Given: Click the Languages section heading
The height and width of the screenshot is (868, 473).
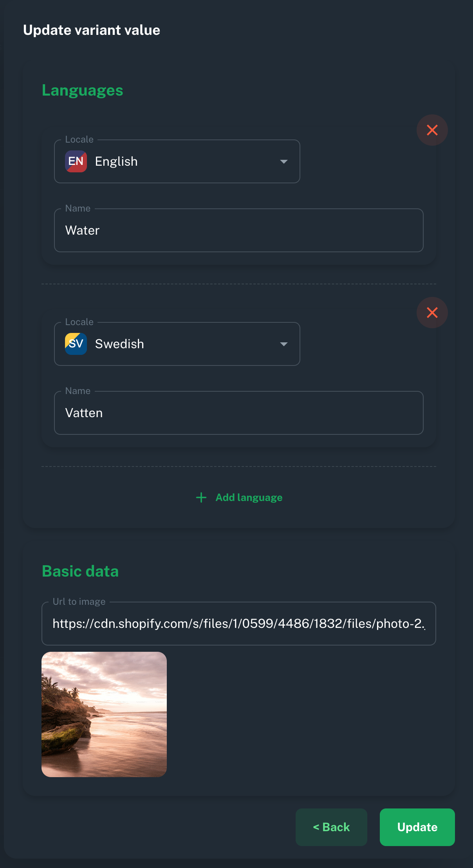Looking at the screenshot, I should [83, 91].
